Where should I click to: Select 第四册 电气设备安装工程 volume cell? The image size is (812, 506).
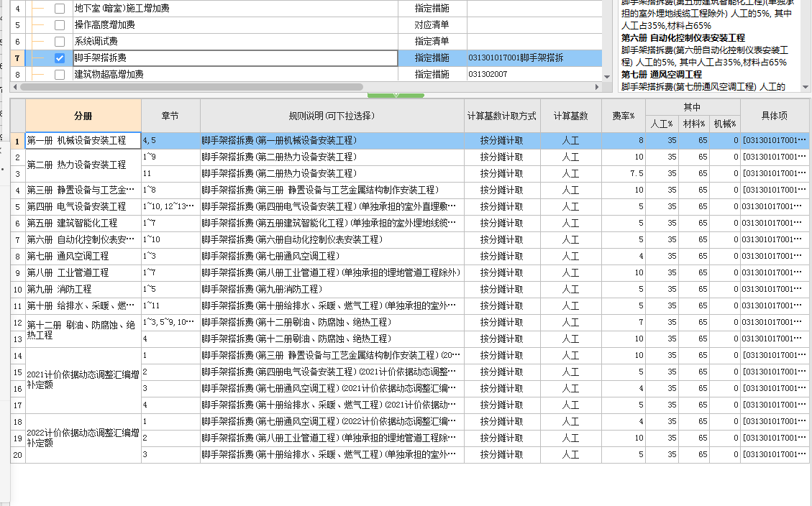click(x=83, y=206)
